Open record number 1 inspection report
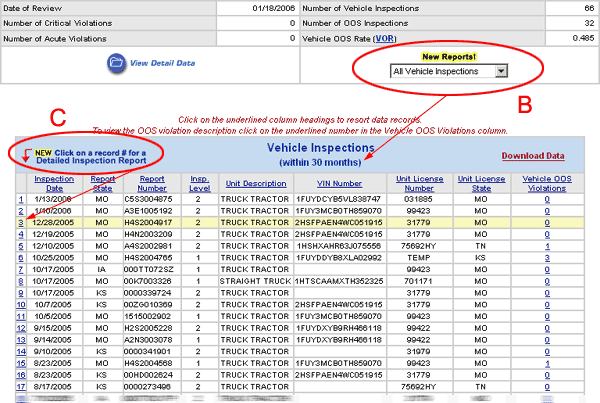Viewport: 600px width, 403px height. tap(21, 199)
